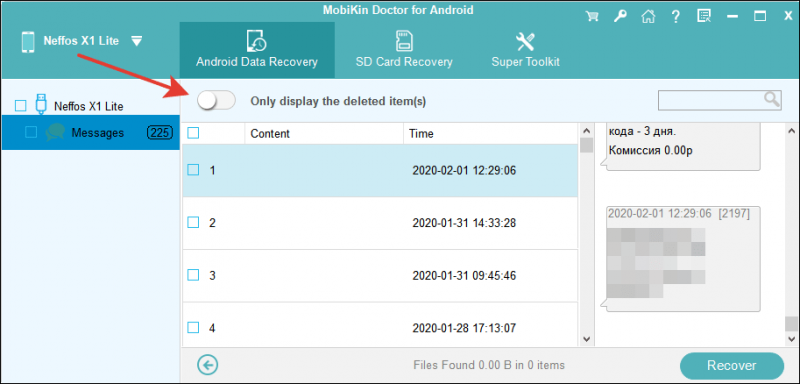
Task: Toggle Only display the deleted items
Action: (216, 101)
